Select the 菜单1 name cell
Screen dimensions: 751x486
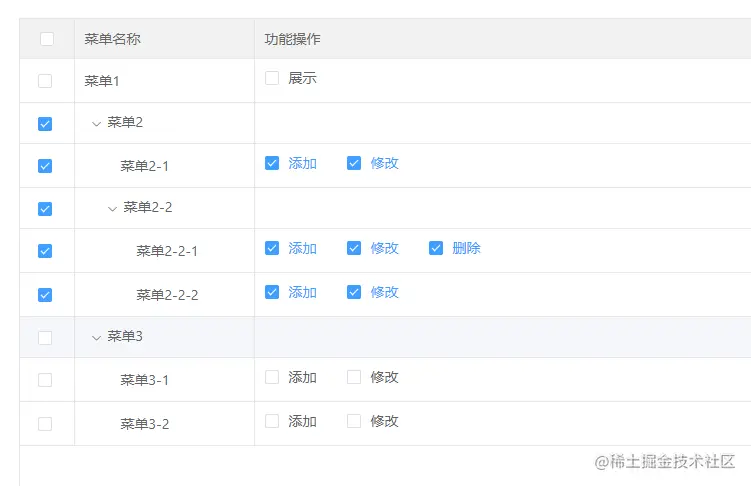pos(164,81)
